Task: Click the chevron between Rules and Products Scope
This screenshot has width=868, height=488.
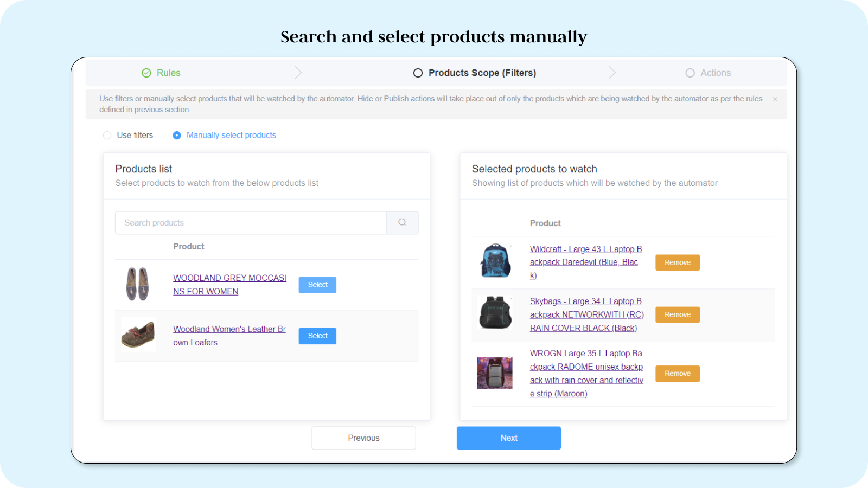Action: [298, 72]
